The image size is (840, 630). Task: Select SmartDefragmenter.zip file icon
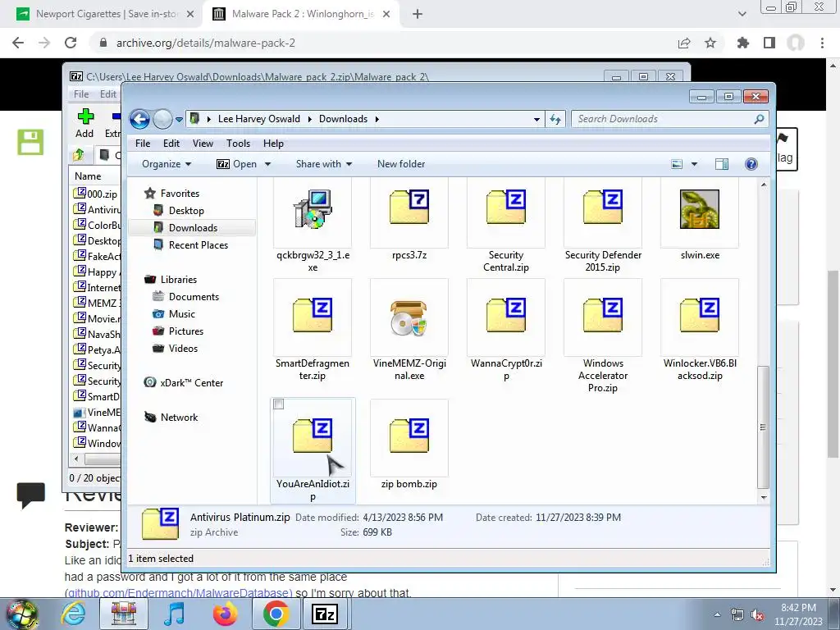(313, 315)
